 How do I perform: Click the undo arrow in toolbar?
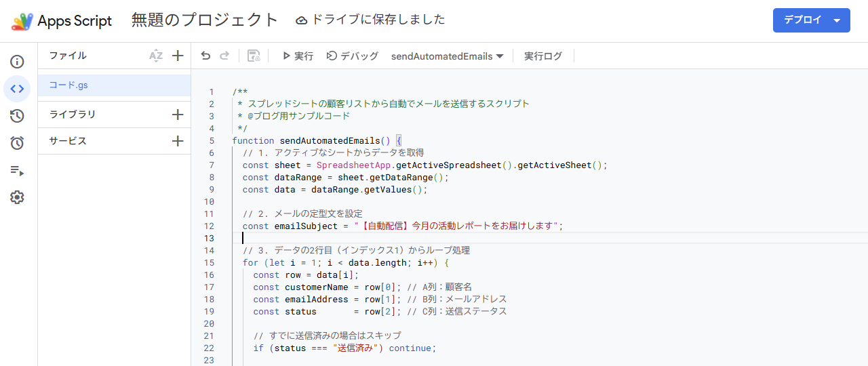[x=206, y=56]
